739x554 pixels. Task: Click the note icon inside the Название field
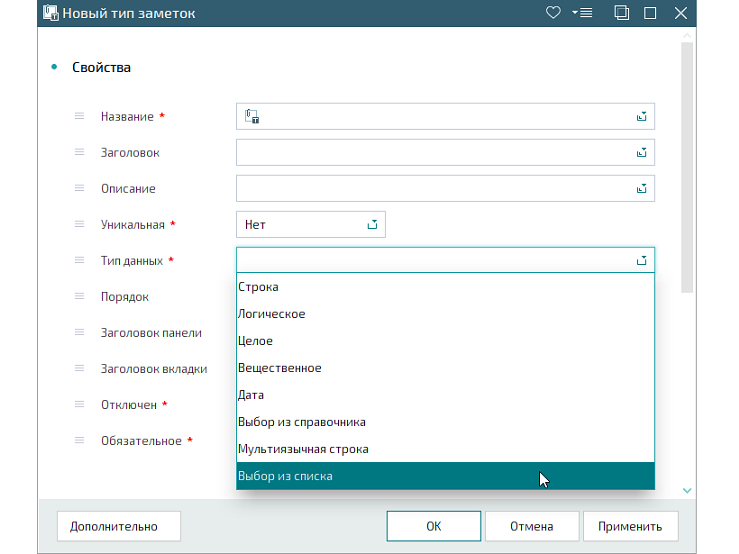click(x=253, y=117)
